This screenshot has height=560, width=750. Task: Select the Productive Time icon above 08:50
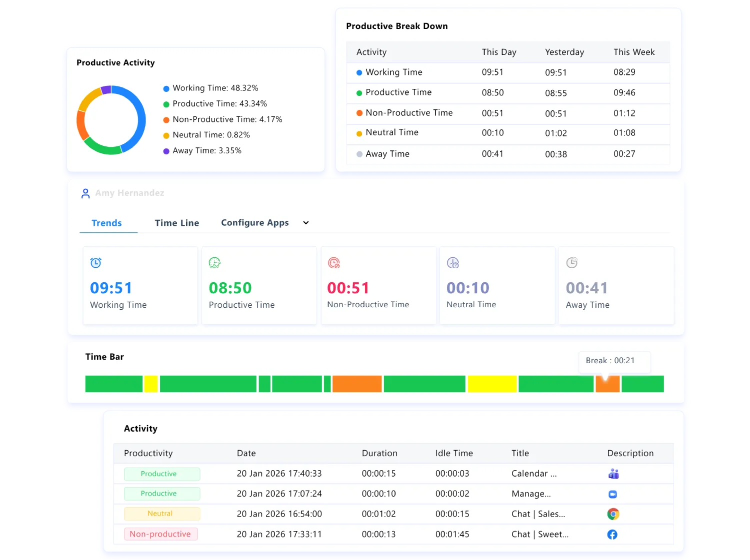point(214,262)
